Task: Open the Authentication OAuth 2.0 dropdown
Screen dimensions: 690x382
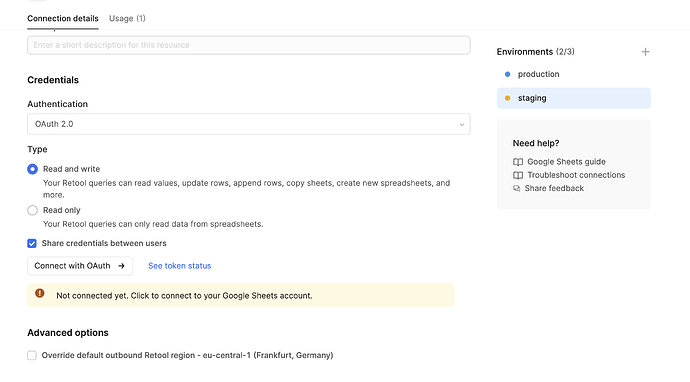Action: [x=249, y=124]
